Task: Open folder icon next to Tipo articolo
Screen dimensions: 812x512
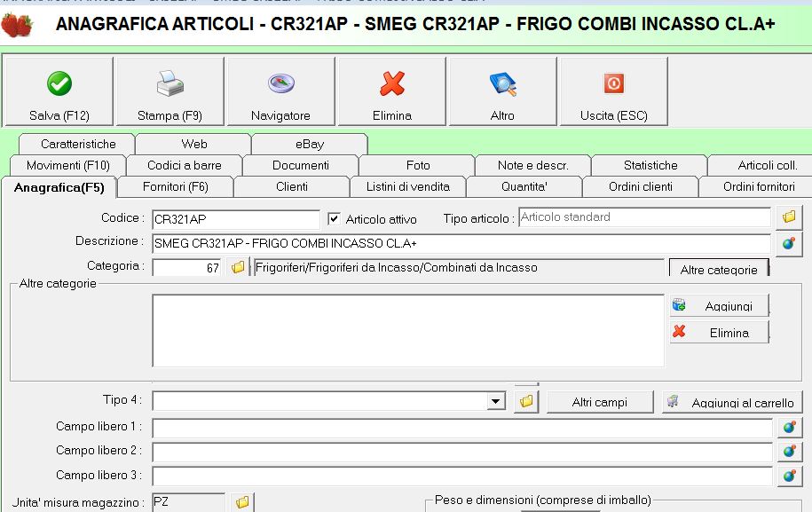Action: click(789, 217)
